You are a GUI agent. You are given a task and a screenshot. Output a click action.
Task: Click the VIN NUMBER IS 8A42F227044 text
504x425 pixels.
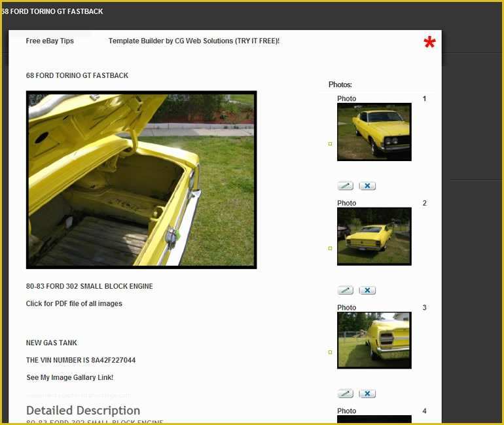point(81,360)
